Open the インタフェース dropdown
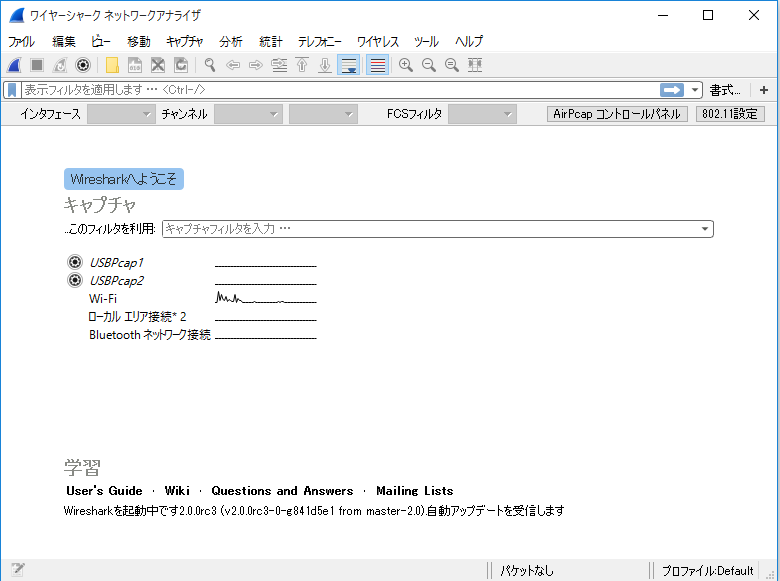This screenshot has width=780, height=581. pyautogui.click(x=121, y=114)
